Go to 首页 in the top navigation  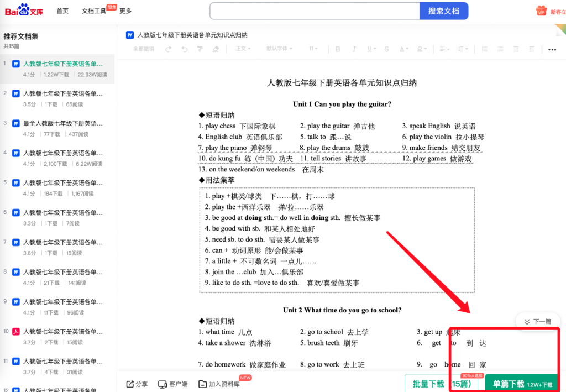[62, 11]
